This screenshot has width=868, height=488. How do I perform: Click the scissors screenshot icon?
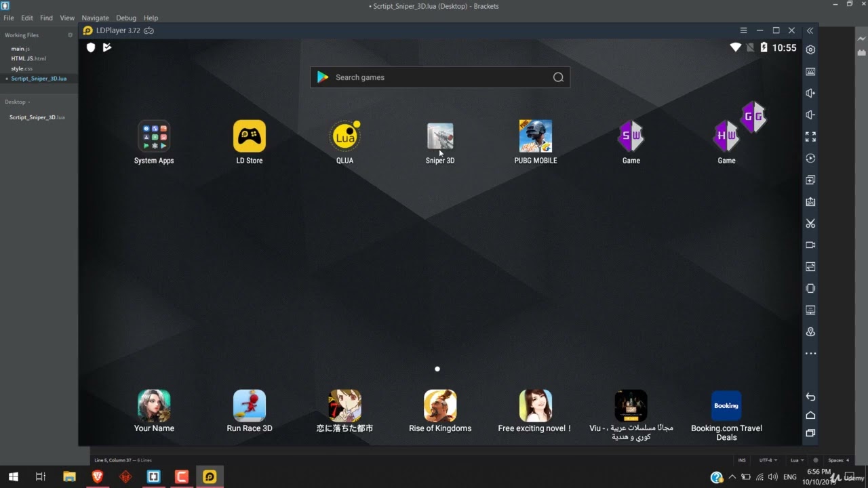point(810,223)
